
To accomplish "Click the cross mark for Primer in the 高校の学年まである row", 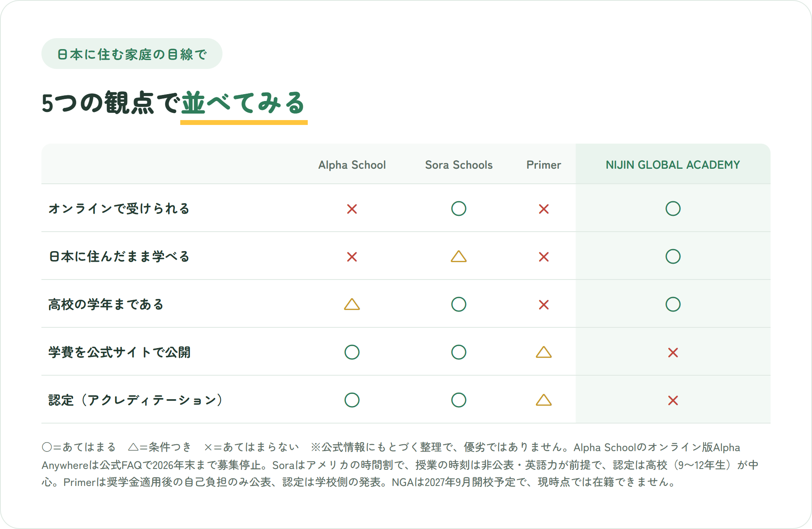I will 544,305.
